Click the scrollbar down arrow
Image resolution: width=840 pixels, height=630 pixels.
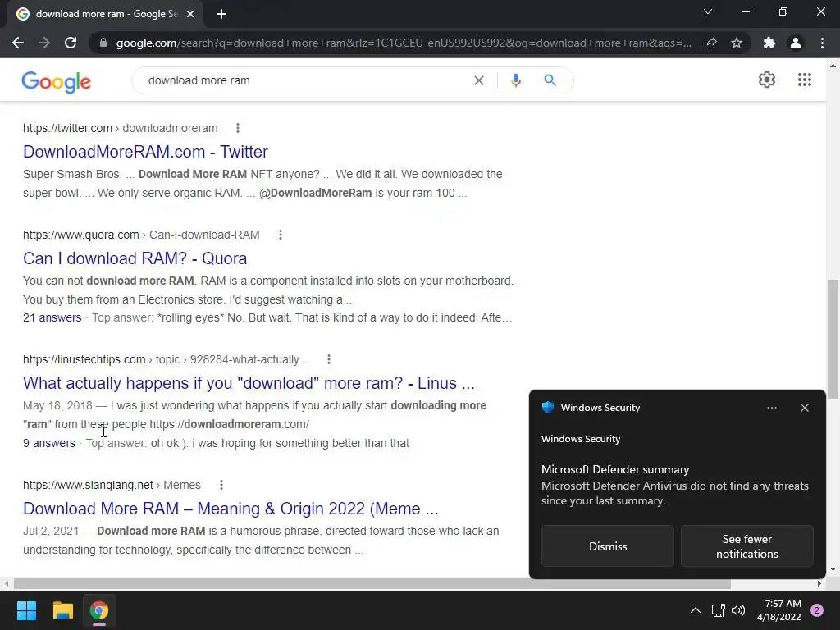pos(833,569)
